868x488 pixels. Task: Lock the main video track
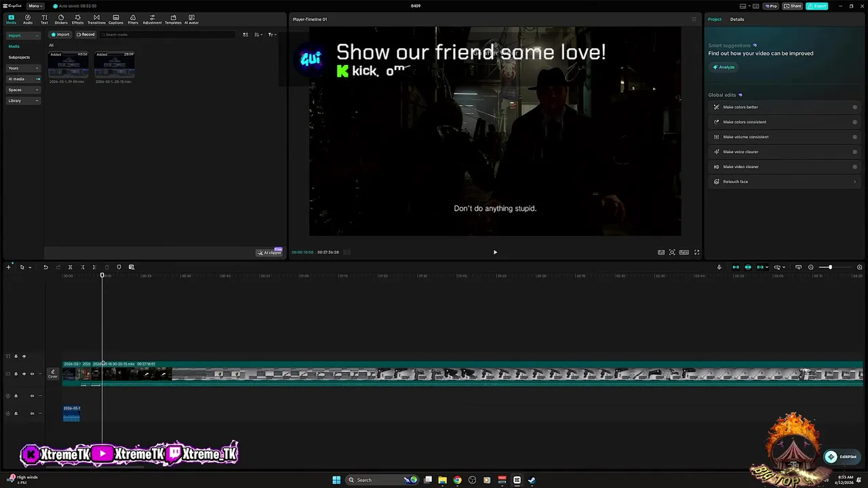pyautogui.click(x=16, y=373)
